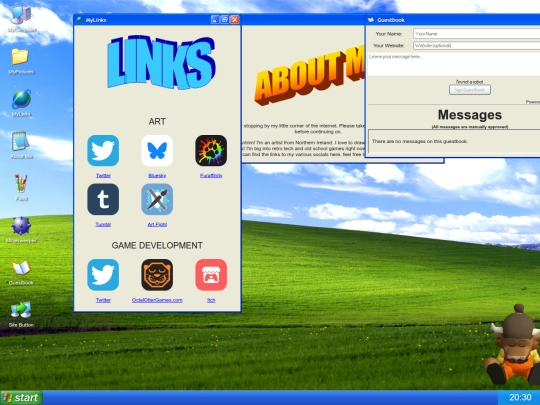Open the About Me notepad icon

click(x=21, y=145)
